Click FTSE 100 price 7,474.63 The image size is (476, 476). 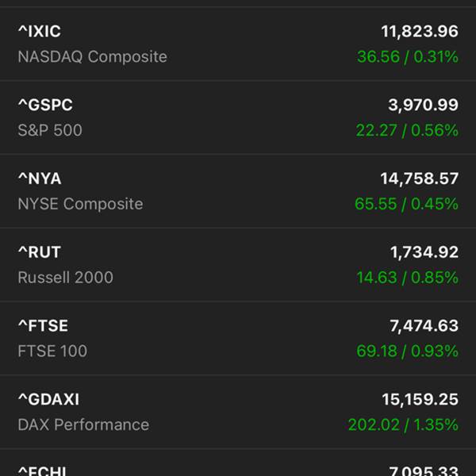(424, 325)
